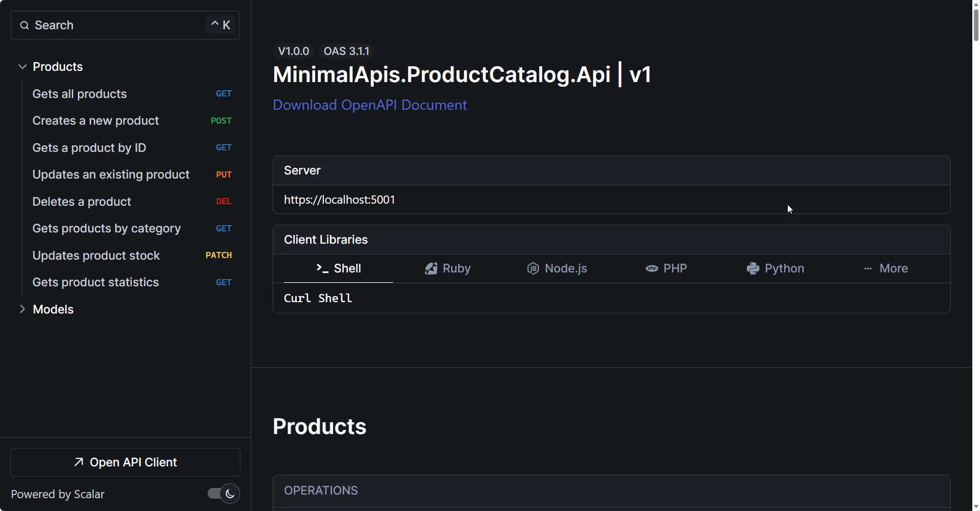Image resolution: width=980 pixels, height=511 pixels.
Task: Click the Open API Client button
Action: pyautogui.click(x=125, y=462)
